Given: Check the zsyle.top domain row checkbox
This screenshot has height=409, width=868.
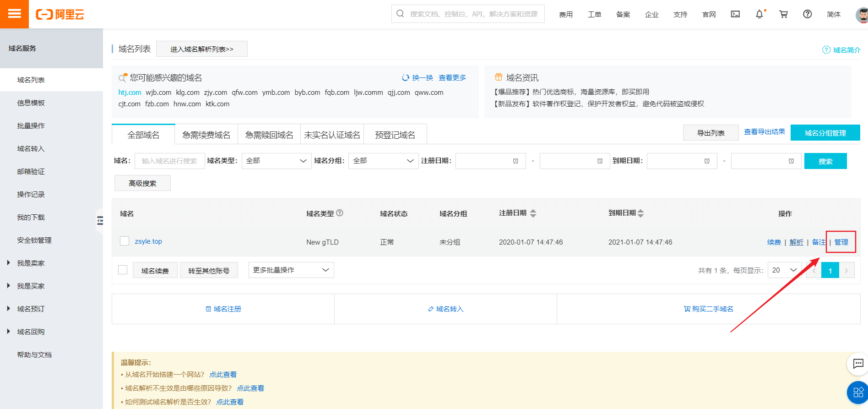Looking at the screenshot, I should pos(125,241).
